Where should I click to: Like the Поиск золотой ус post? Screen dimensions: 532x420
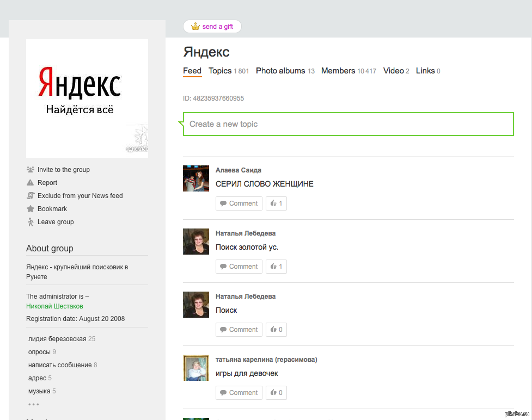click(276, 267)
